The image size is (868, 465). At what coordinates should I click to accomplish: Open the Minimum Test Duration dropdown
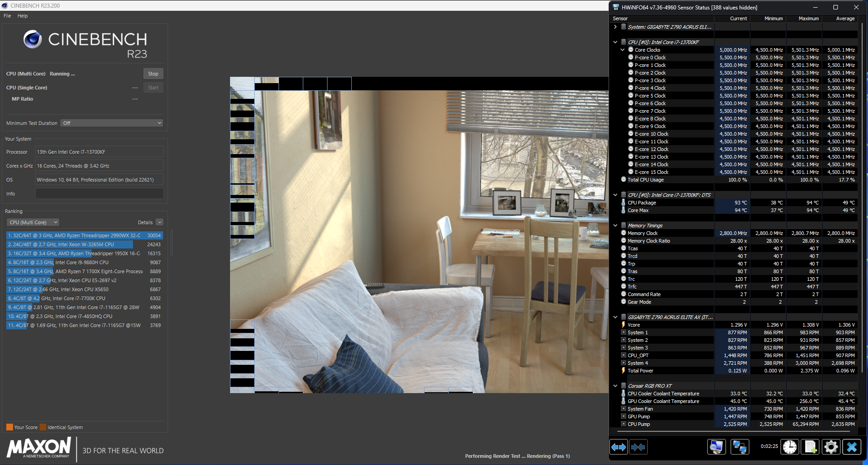pos(111,123)
